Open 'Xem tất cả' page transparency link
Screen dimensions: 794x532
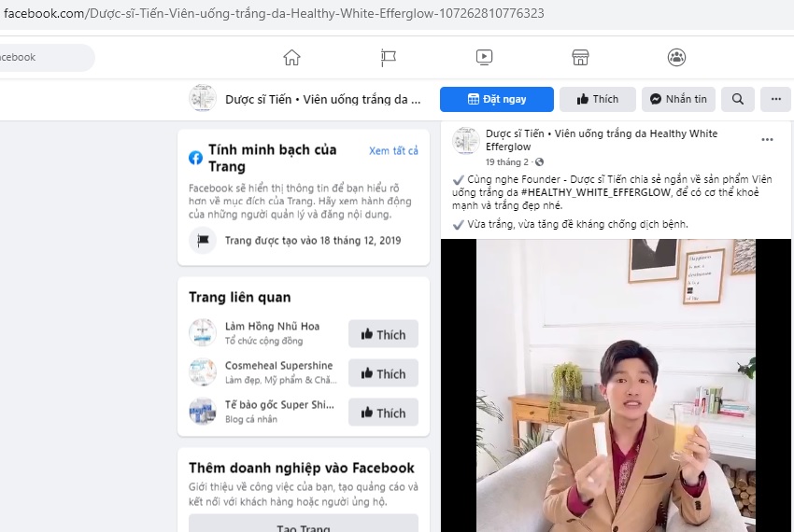tap(393, 151)
